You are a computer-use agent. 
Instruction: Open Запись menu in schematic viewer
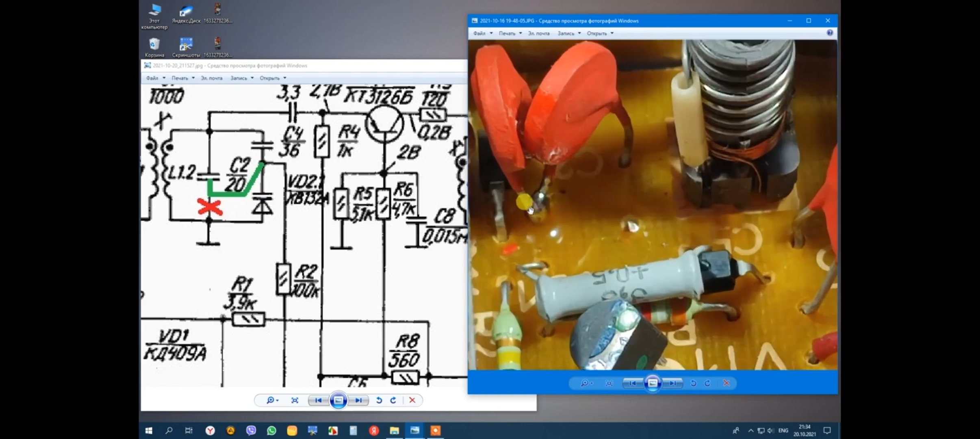(x=239, y=78)
